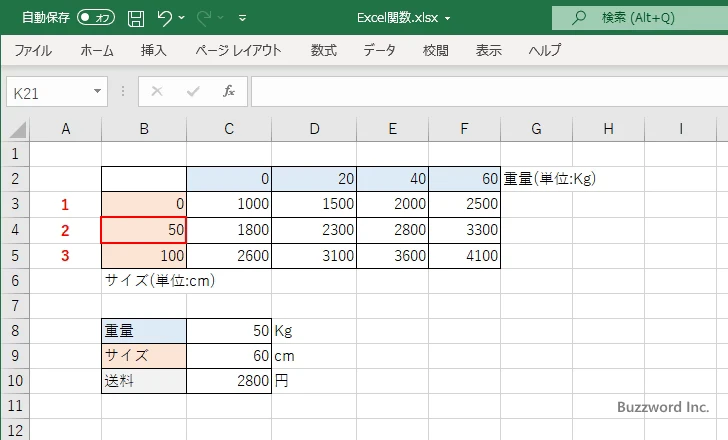
Task: Click the magnifier search icon
Action: pos(578,18)
